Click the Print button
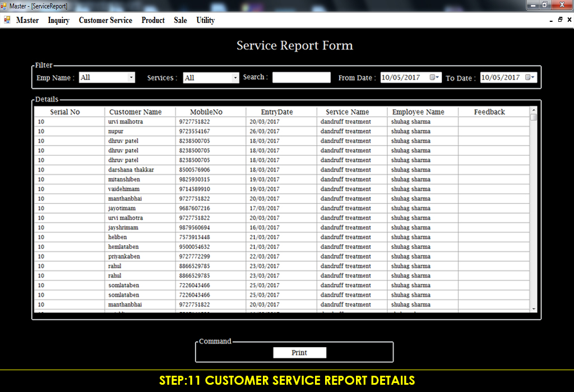 tap(299, 352)
